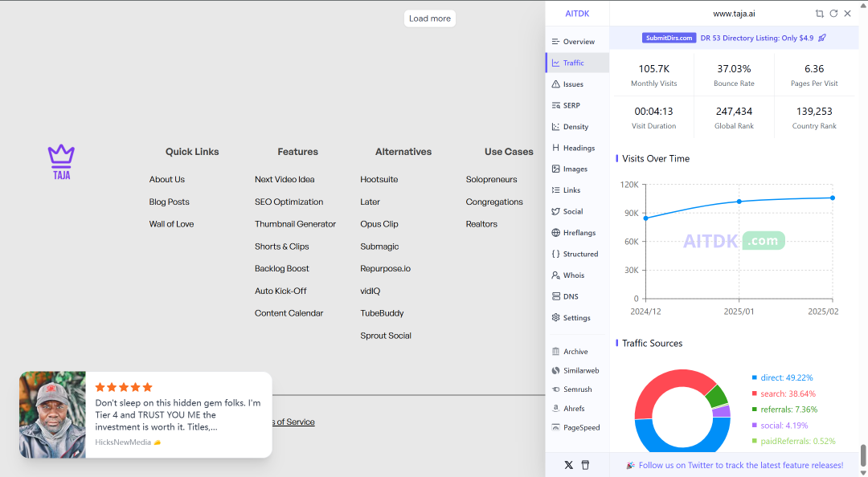Select the Traffic tab
Viewport: 868px width, 477px height.
click(x=577, y=63)
